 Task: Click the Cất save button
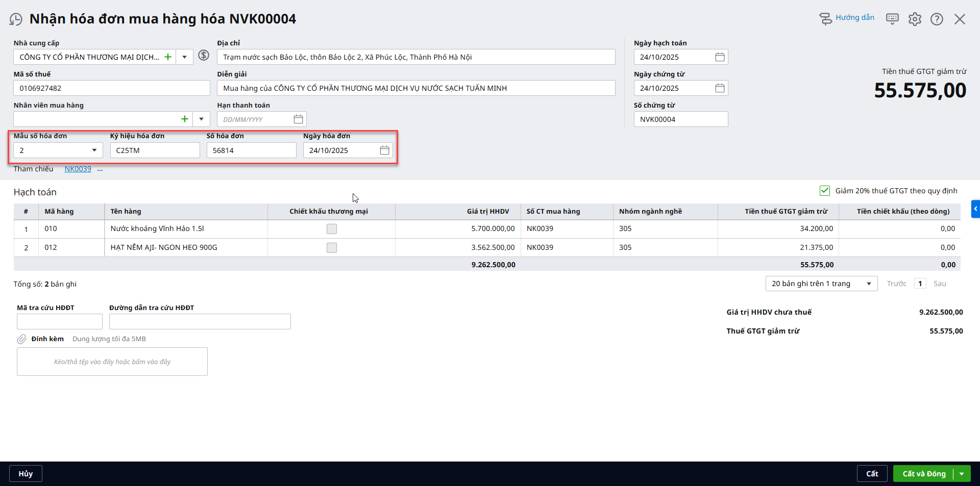[872, 474]
